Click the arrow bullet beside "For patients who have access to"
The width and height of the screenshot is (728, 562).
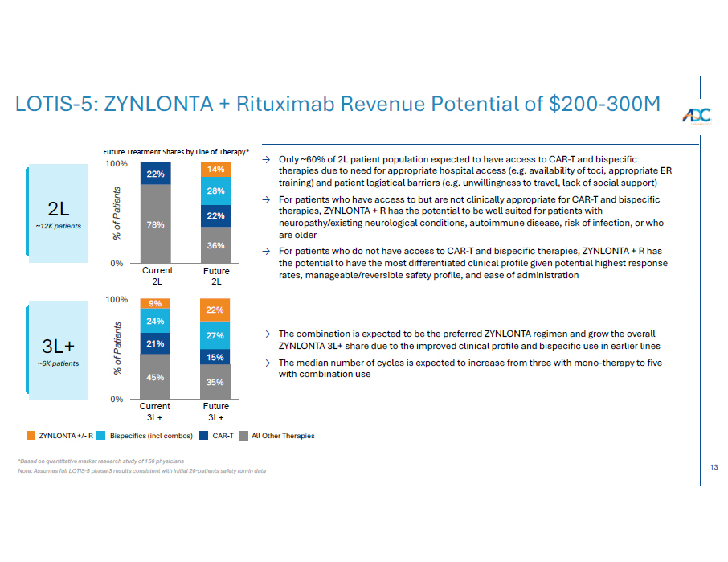[266, 199]
